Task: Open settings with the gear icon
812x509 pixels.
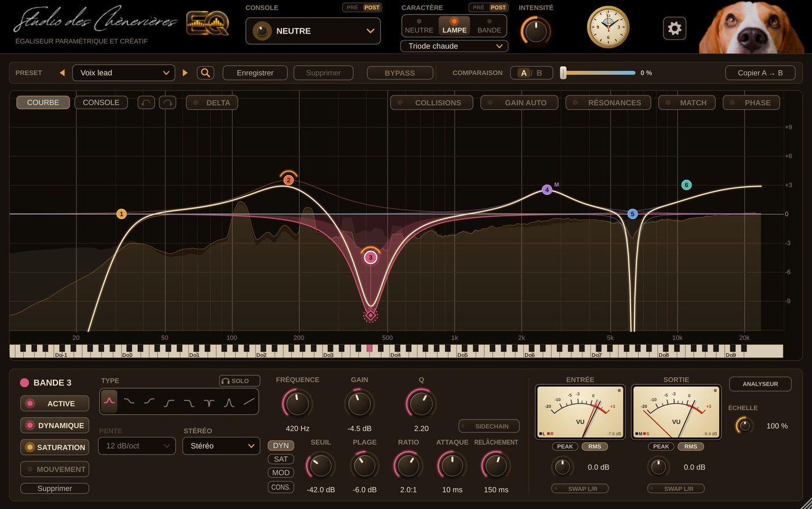Action: point(675,28)
